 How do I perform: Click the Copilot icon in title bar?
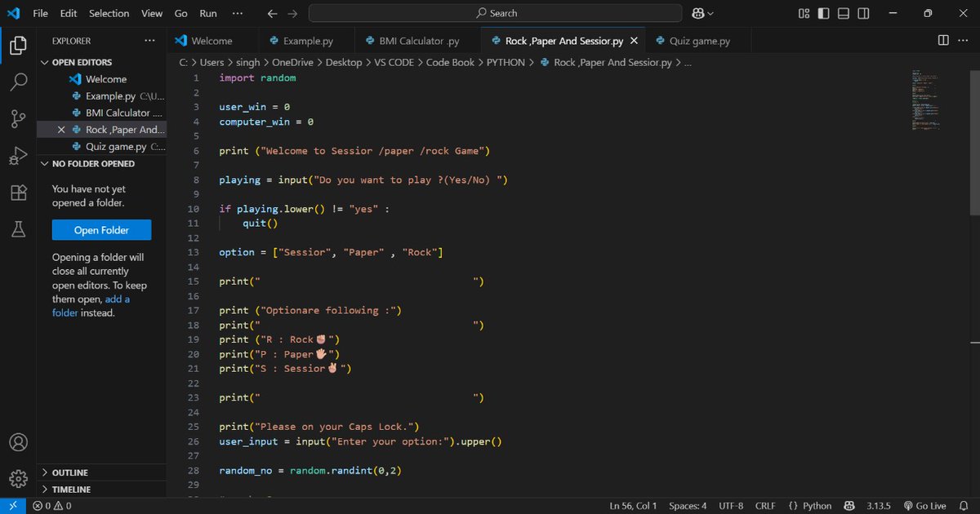click(698, 13)
